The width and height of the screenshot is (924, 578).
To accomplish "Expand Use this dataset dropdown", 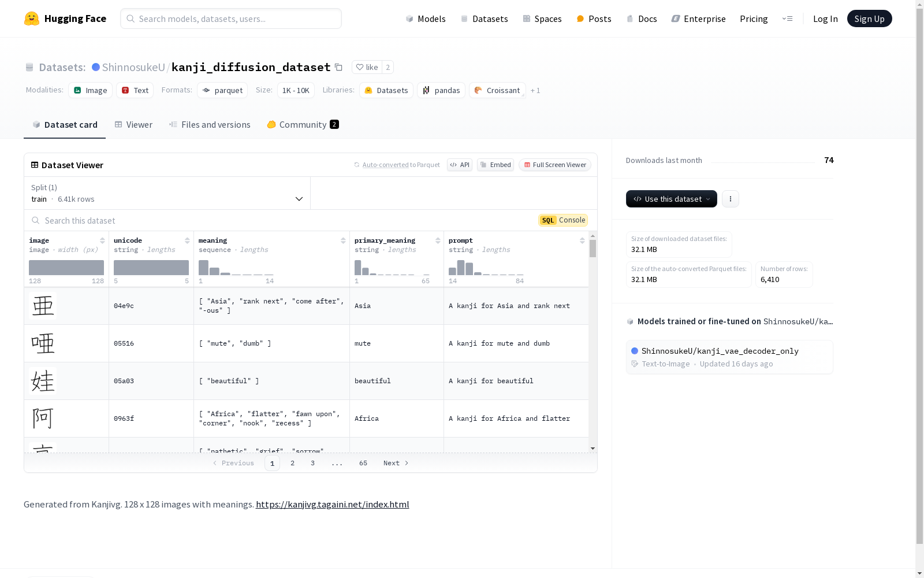I will [x=672, y=199].
